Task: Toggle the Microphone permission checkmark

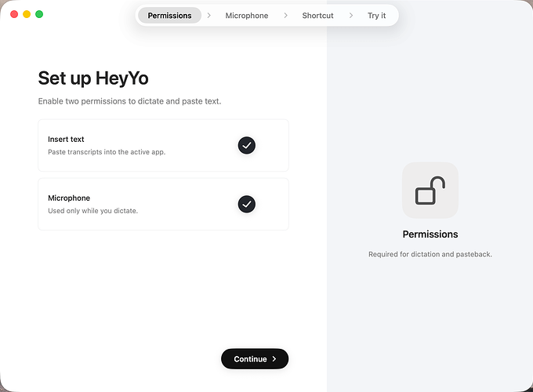Action: [246, 204]
